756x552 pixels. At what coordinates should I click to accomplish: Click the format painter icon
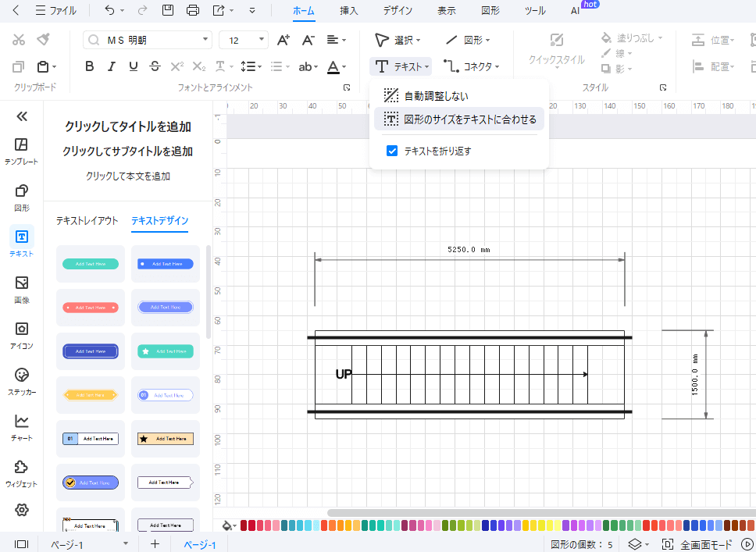[44, 39]
